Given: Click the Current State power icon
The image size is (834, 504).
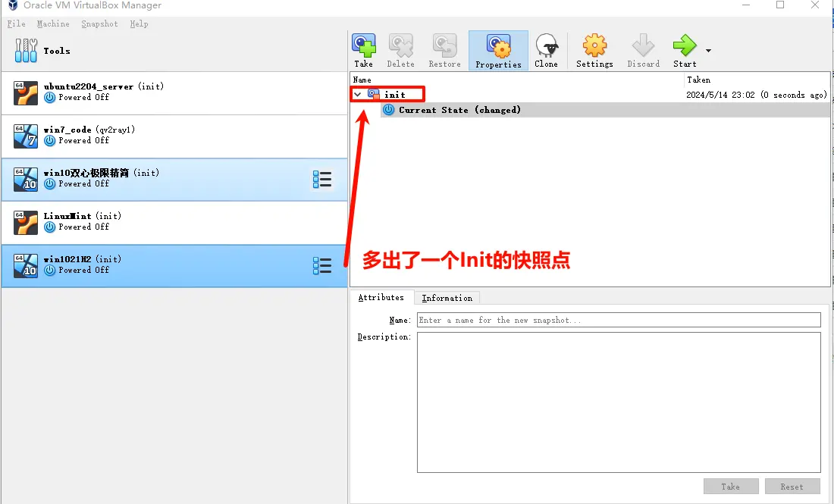Looking at the screenshot, I should point(389,110).
